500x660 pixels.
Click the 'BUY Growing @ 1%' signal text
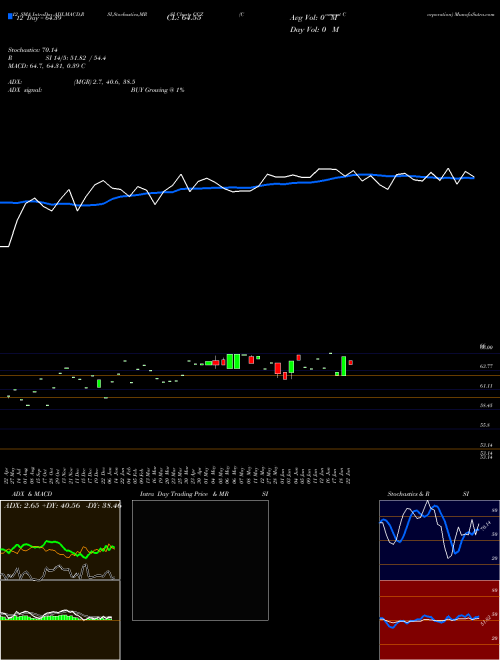coord(157,90)
